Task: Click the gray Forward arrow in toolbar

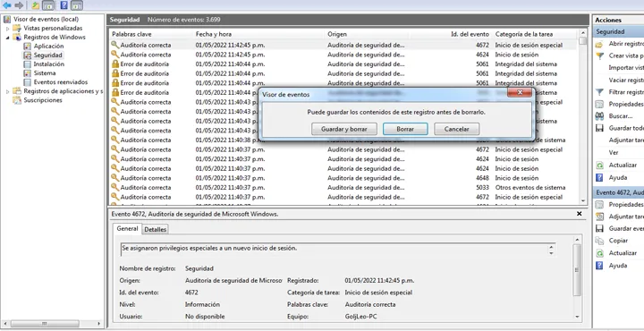Action: pos(19,5)
